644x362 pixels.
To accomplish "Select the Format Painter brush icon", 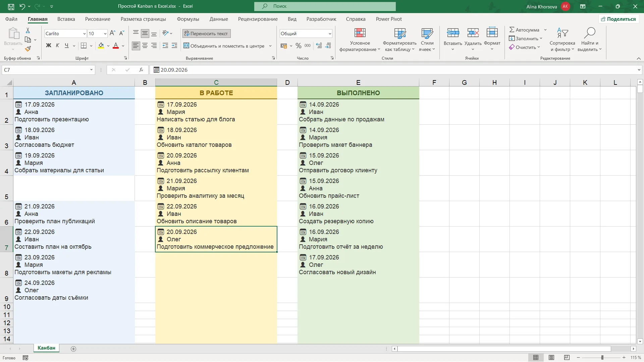I will [x=28, y=49].
